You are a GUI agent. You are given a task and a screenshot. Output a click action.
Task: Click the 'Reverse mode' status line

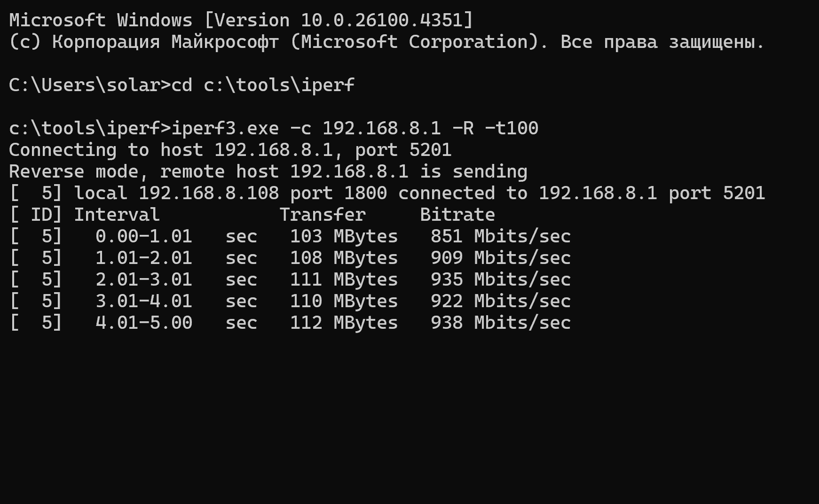coord(268,171)
